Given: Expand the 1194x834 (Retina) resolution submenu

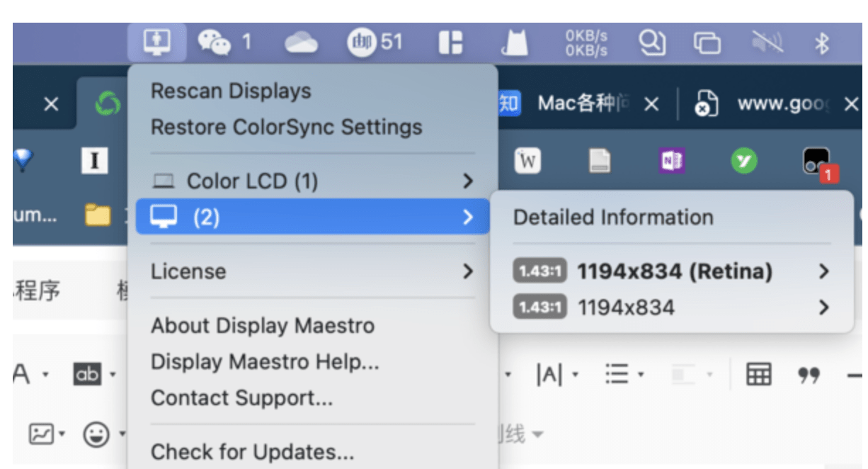Looking at the screenshot, I should coord(673,271).
